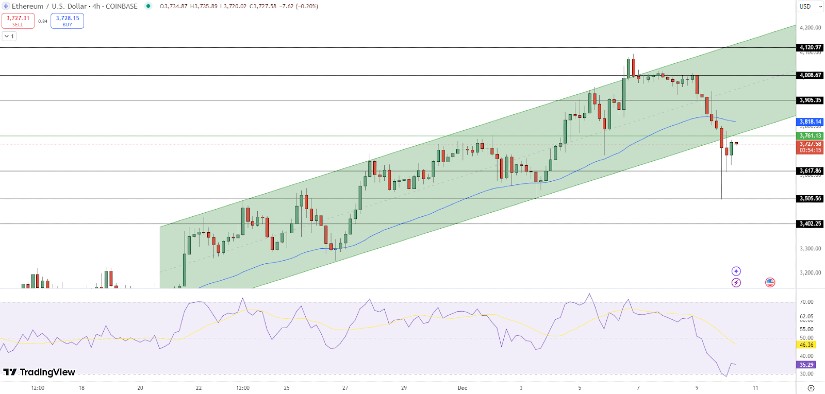Click the blue BUY price button
The width and height of the screenshot is (825, 394).
pos(67,21)
